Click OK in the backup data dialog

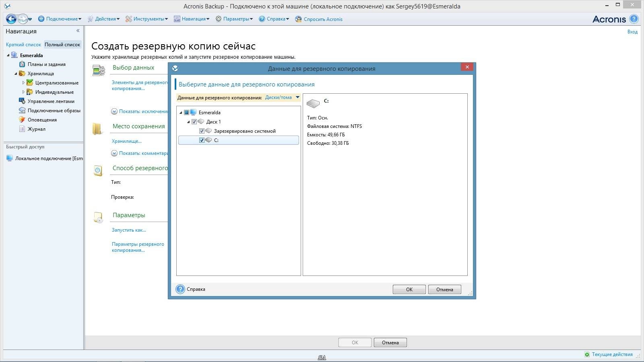(x=409, y=289)
